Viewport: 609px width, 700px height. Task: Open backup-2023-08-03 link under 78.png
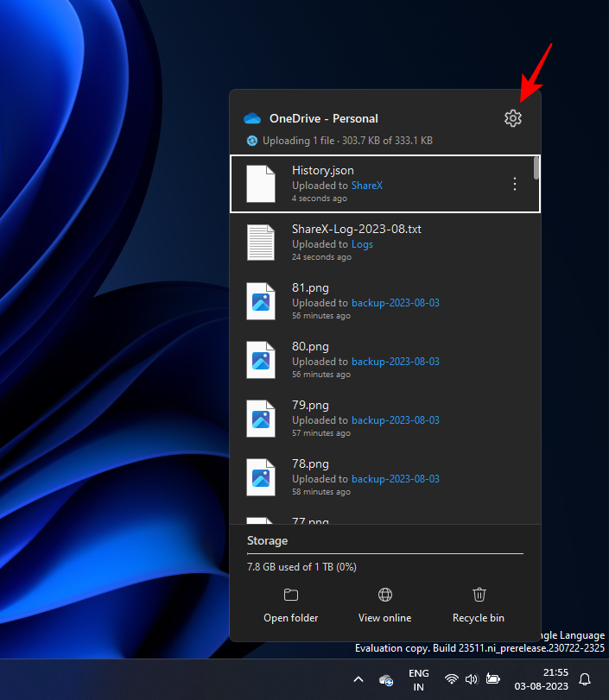[x=396, y=478]
